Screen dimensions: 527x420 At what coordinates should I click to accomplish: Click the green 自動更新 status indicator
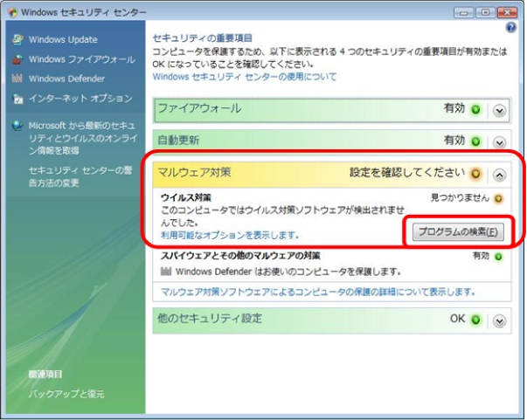[476, 141]
